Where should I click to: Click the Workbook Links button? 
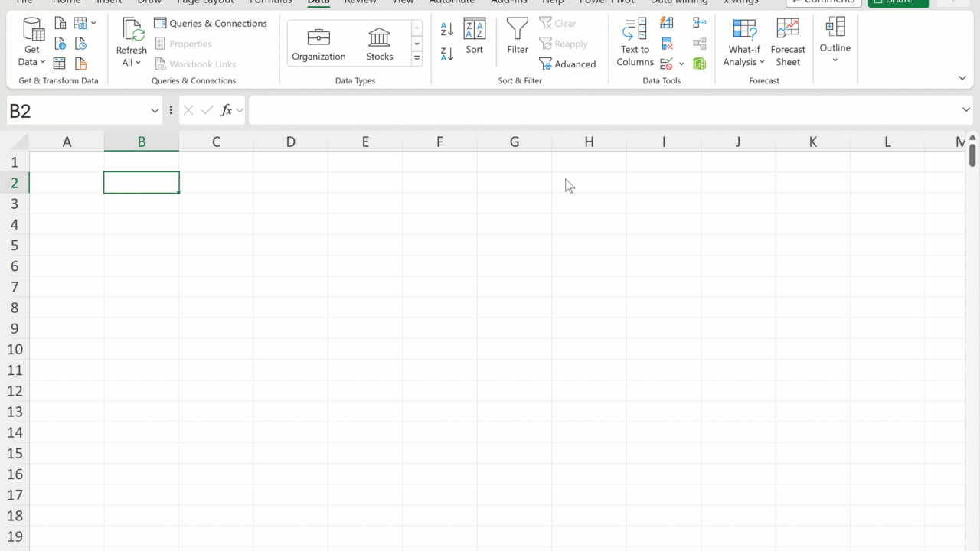194,64
